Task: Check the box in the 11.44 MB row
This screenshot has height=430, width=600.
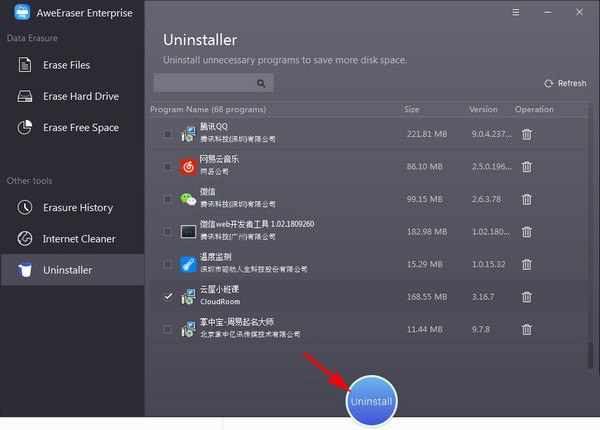Action: click(168, 329)
